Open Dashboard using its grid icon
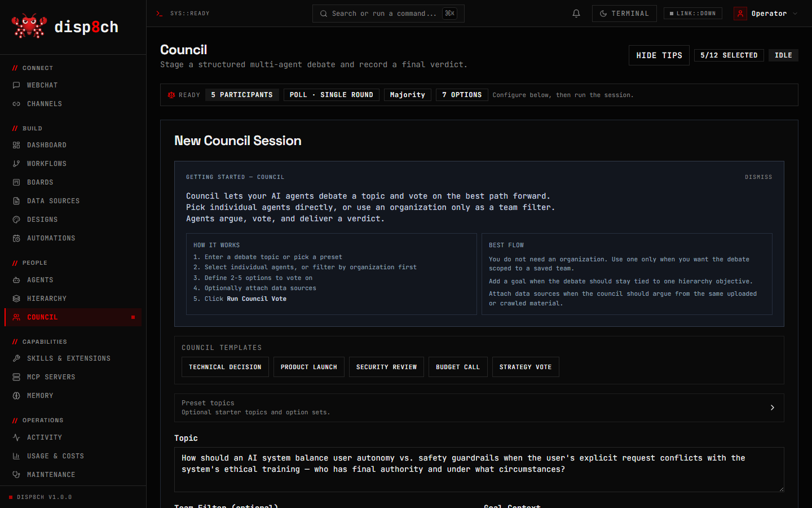Screen dimensions: 812x508 point(16,145)
